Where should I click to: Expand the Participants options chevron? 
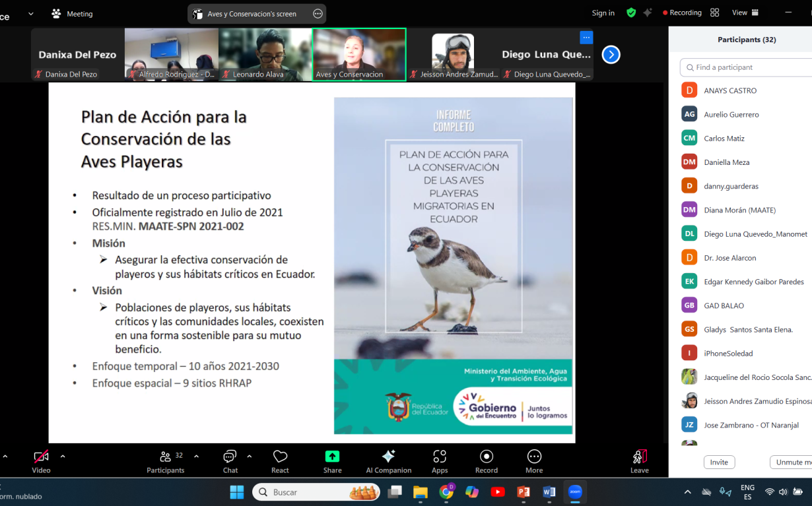pyautogui.click(x=196, y=455)
